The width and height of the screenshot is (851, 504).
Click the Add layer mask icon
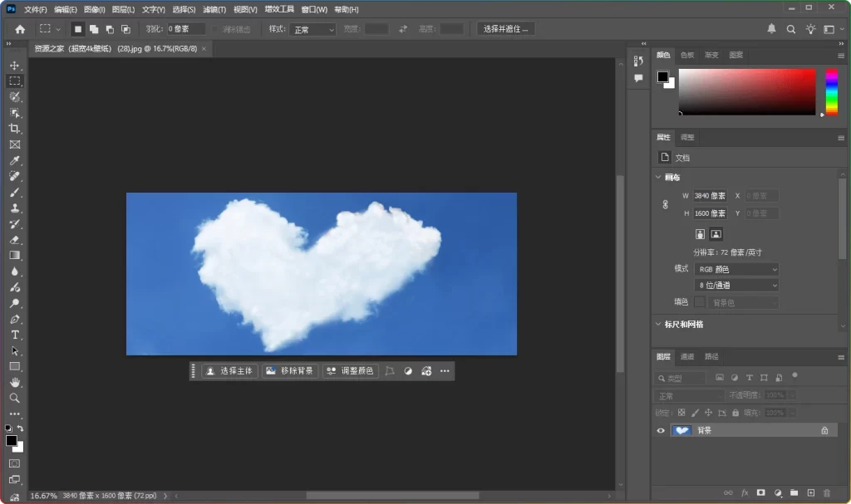(x=760, y=492)
